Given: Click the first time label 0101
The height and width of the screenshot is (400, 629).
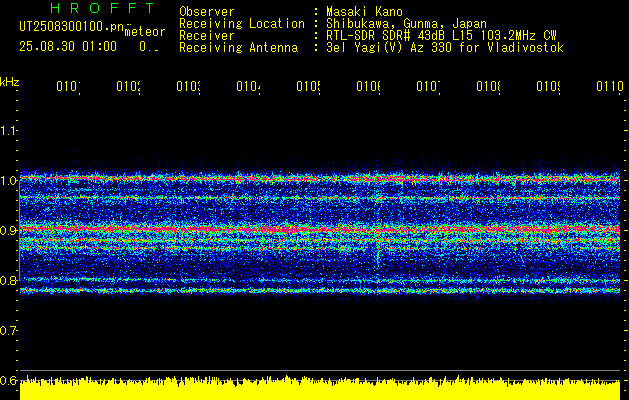Looking at the screenshot, I should point(68,87).
